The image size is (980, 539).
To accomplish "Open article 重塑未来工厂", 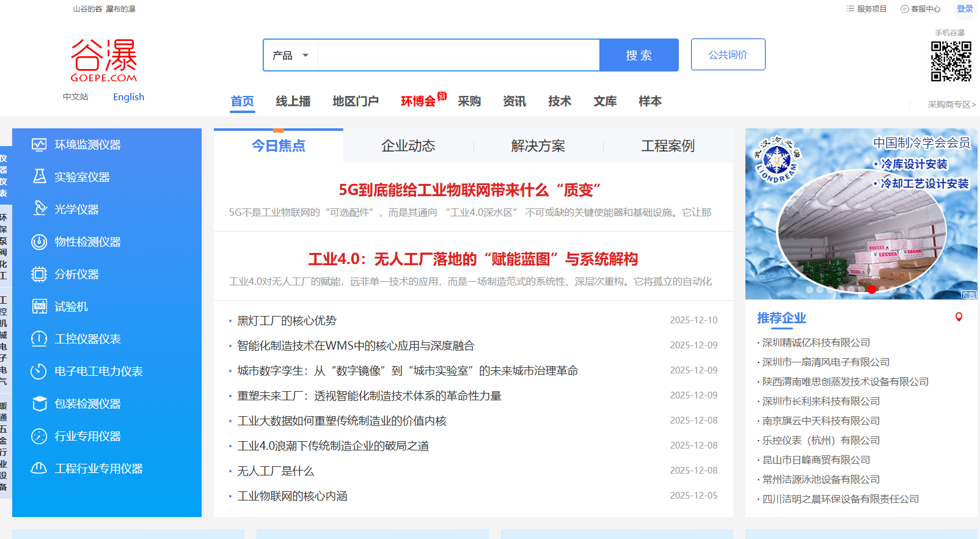I will click(x=369, y=396).
